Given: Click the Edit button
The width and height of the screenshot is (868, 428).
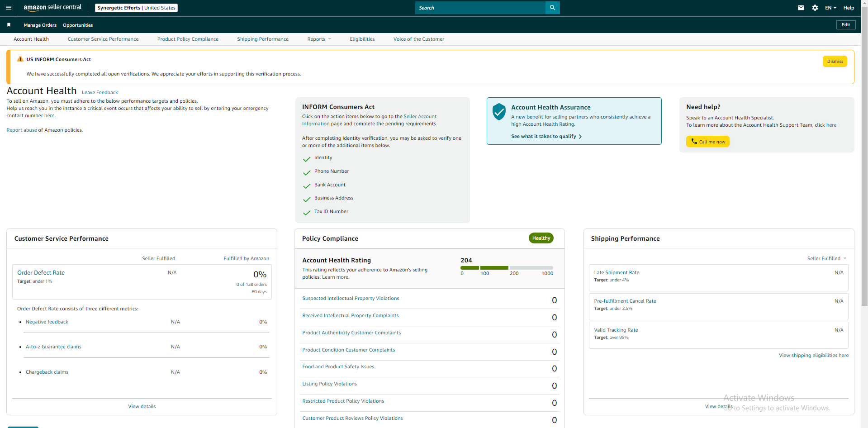Looking at the screenshot, I should [846, 25].
